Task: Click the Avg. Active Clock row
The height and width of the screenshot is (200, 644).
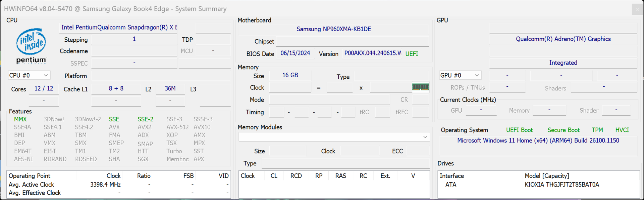Action: 119,185
